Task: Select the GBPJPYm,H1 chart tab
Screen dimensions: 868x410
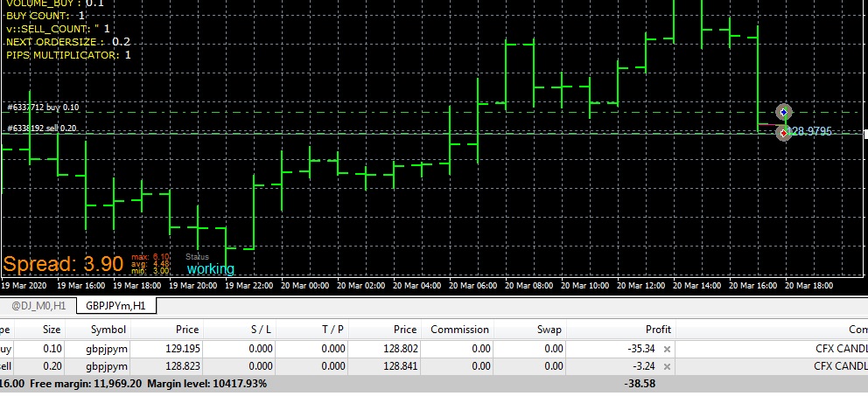Action: [115, 305]
